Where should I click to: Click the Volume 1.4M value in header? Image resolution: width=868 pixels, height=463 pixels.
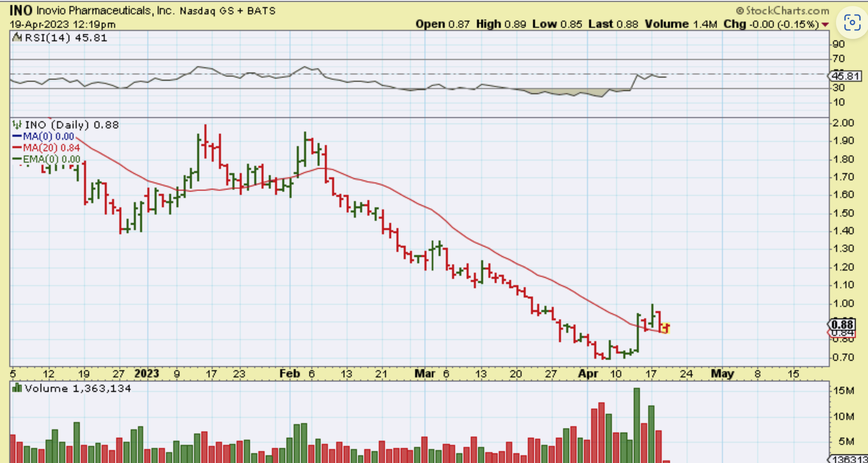pos(681,24)
